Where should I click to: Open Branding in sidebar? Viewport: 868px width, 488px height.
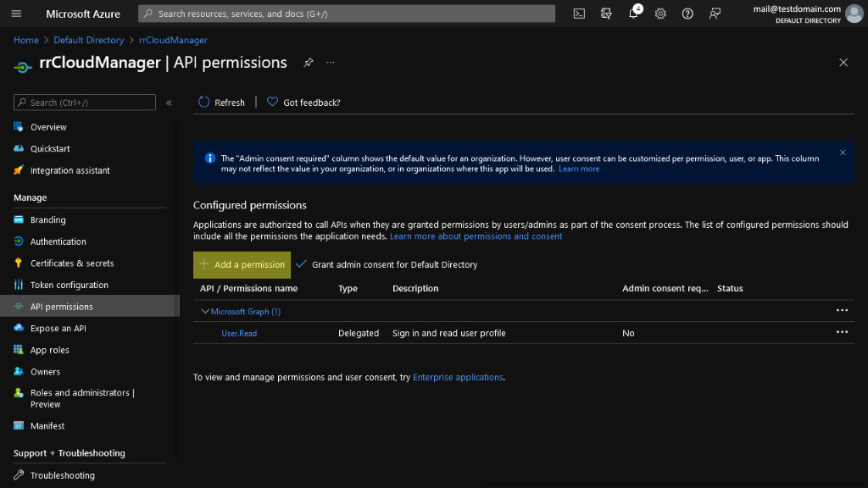(x=47, y=219)
